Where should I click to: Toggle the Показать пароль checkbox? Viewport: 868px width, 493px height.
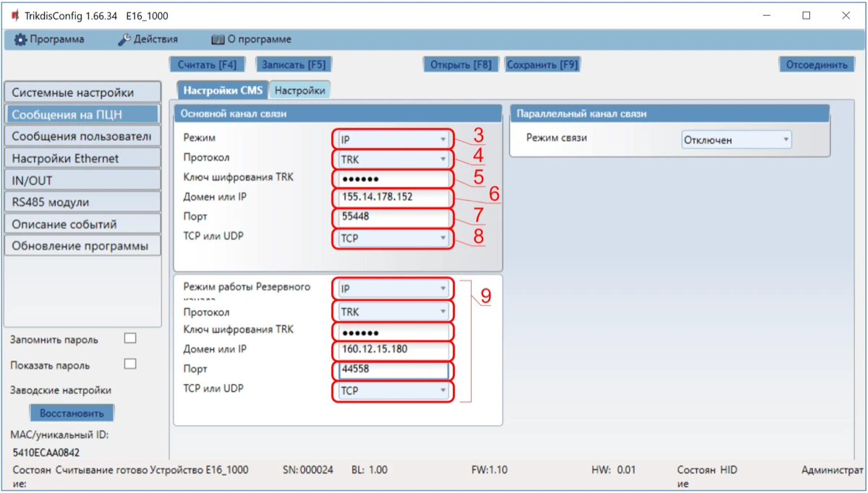click(x=130, y=364)
